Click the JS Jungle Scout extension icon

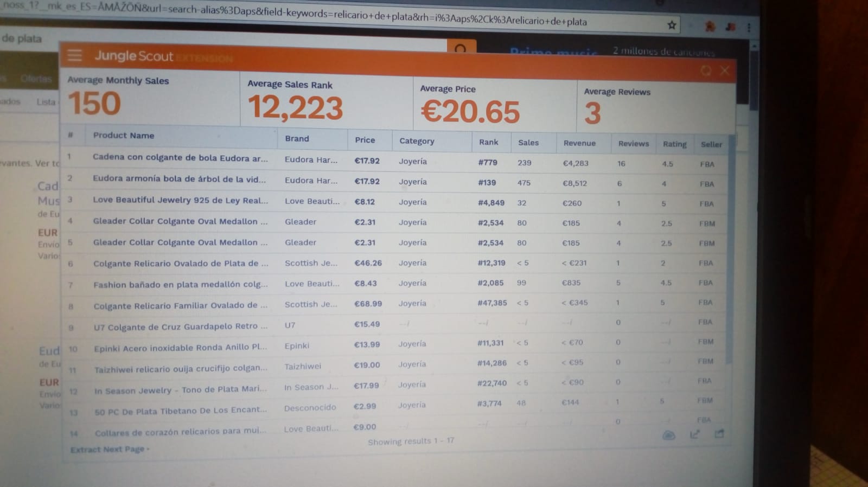pos(730,27)
